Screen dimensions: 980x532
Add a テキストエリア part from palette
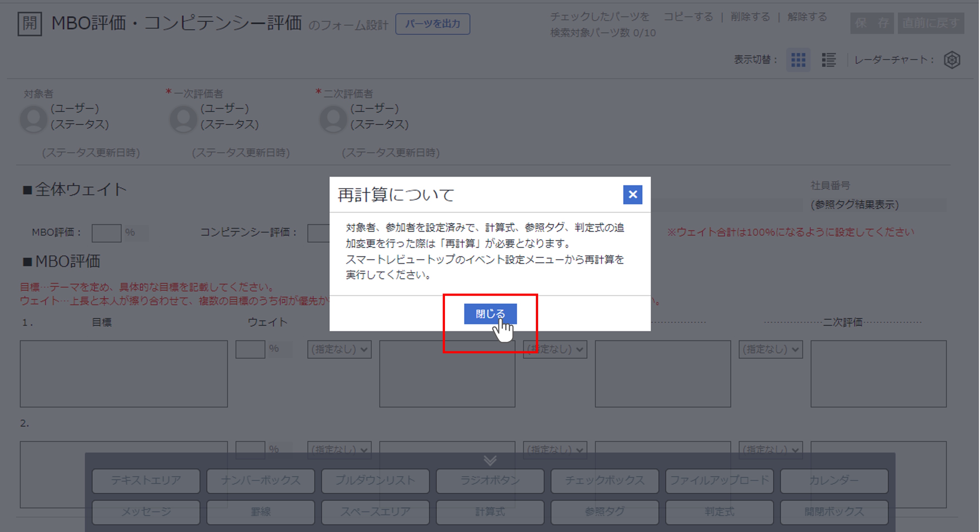tap(146, 480)
